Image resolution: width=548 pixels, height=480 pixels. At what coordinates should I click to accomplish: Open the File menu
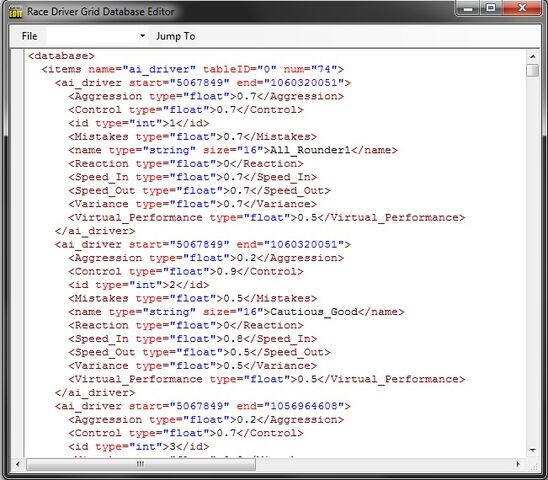[x=29, y=36]
